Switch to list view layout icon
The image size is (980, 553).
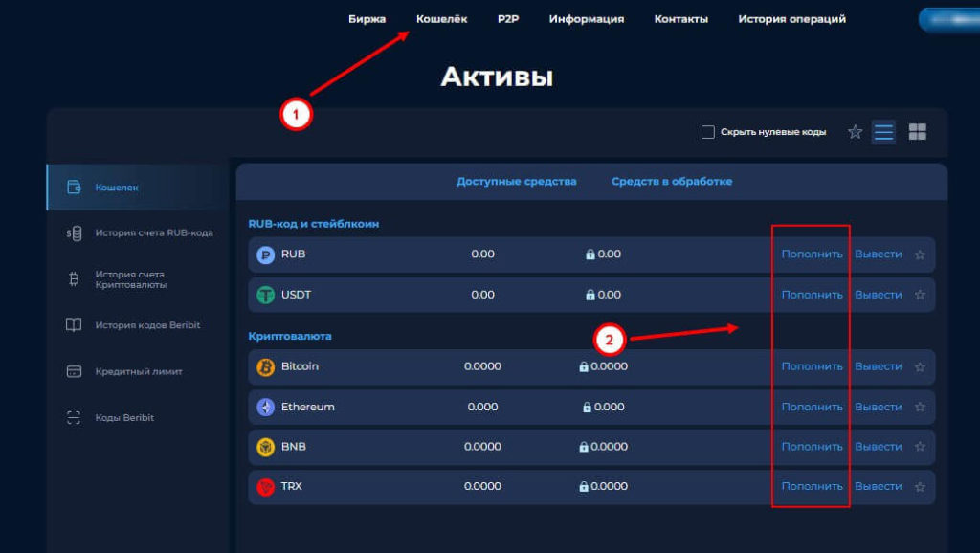pos(883,132)
